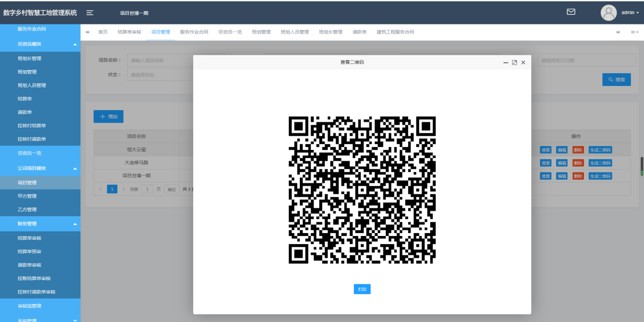Open 劳资员一览 in the sidebar
The width and height of the screenshot is (644, 322).
[40, 153]
